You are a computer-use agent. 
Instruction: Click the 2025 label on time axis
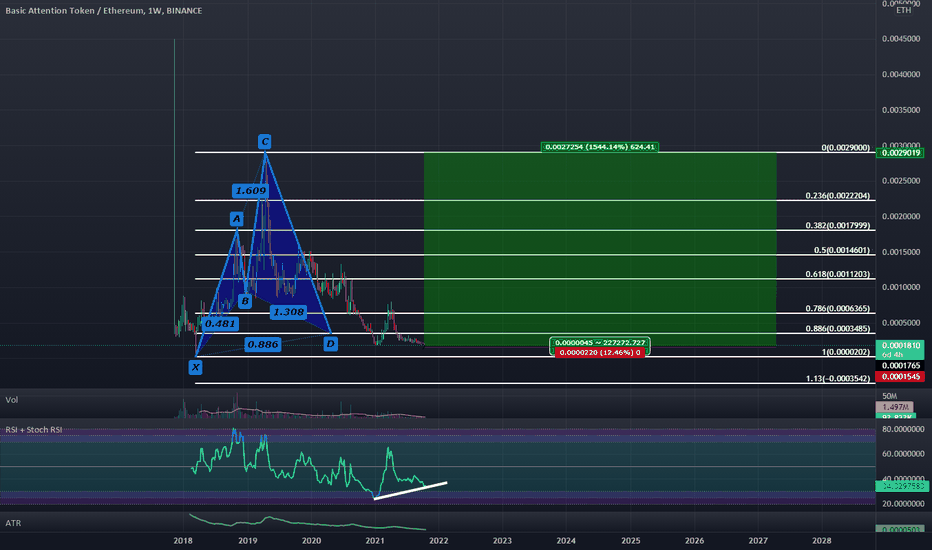[x=631, y=540]
